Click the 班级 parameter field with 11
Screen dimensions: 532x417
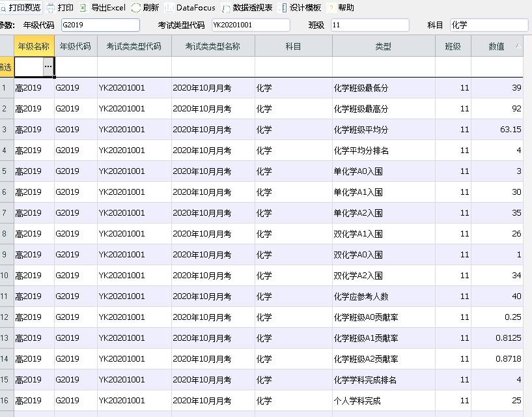click(x=370, y=25)
